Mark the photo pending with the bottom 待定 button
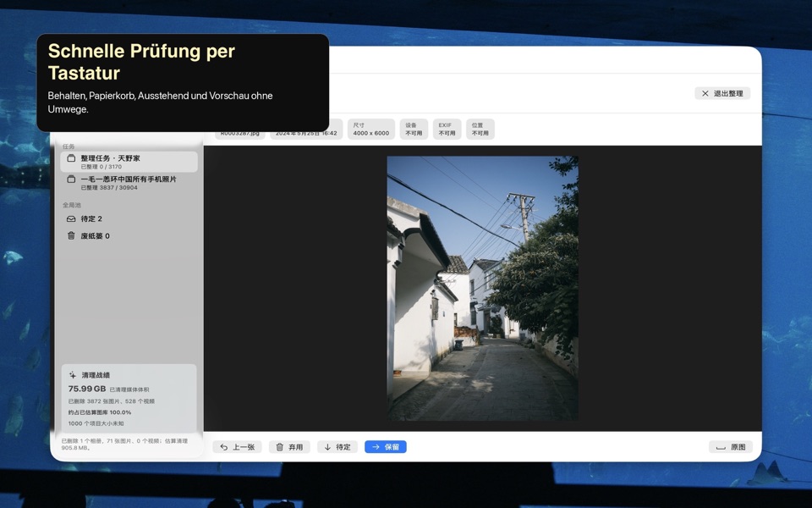 (x=337, y=447)
